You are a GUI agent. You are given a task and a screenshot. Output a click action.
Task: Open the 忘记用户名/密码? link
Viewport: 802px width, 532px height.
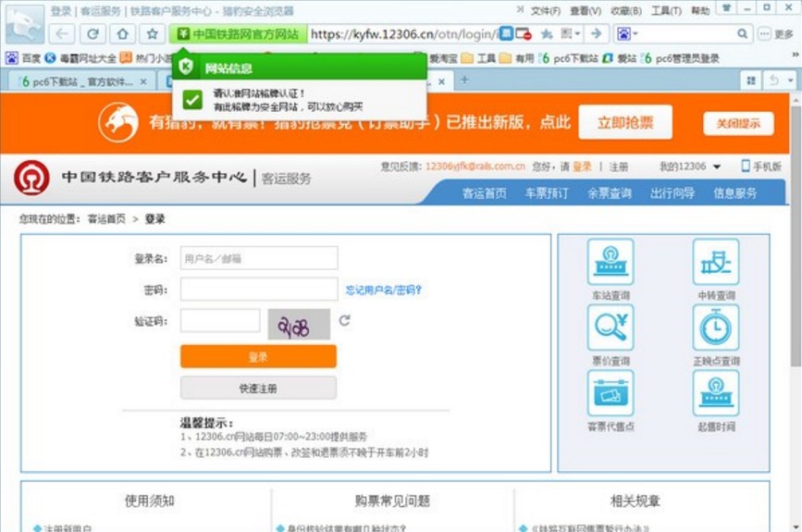coord(383,290)
